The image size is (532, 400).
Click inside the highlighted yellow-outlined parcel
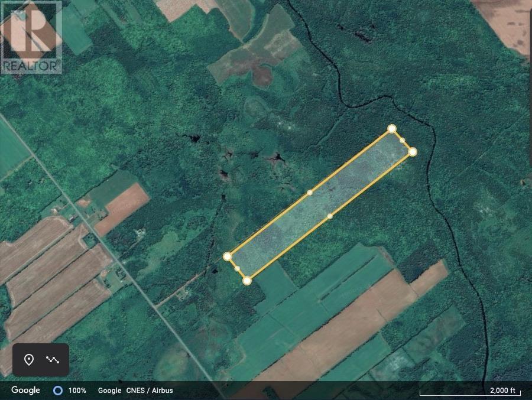pos(319,204)
